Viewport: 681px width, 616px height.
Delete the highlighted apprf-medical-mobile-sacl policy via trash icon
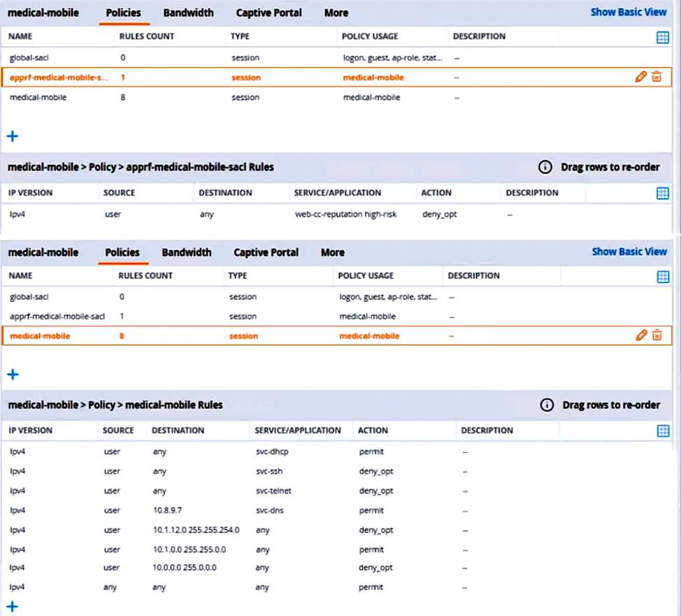657,77
